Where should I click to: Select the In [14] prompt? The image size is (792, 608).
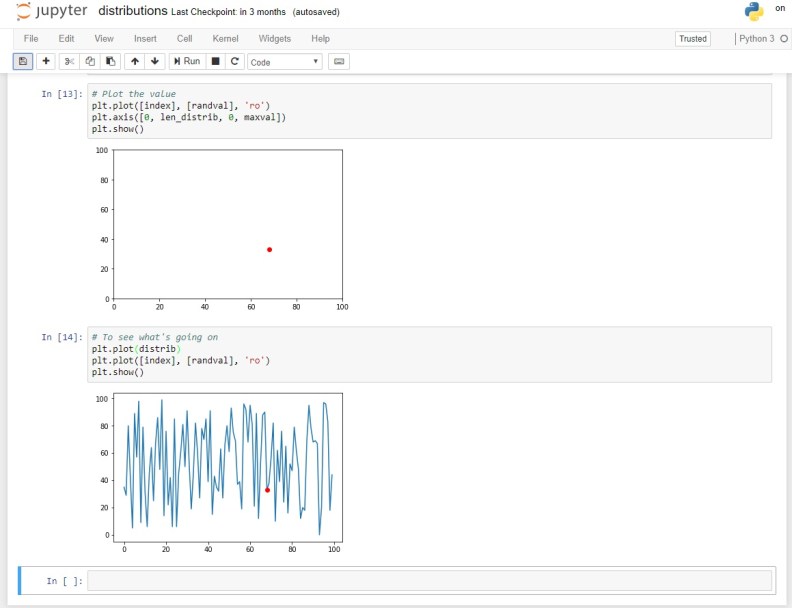point(62,337)
